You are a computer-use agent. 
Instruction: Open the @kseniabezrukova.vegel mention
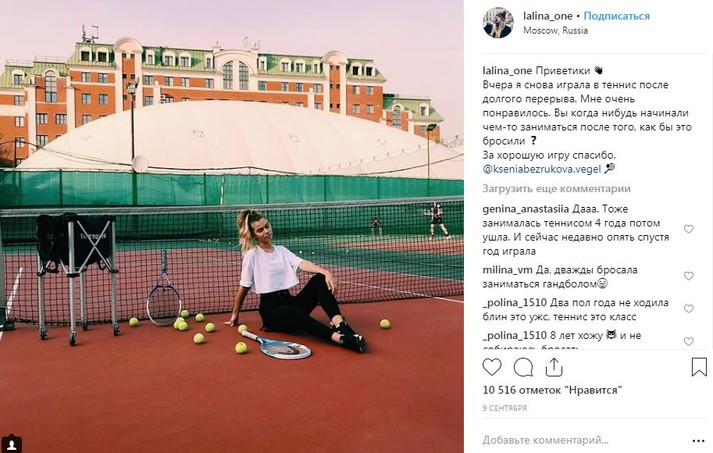[541, 169]
